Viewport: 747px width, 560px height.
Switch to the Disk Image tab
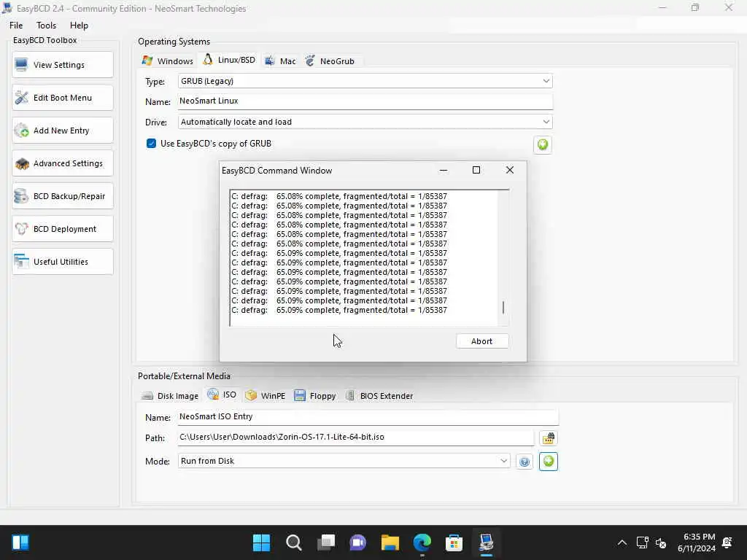pos(170,396)
